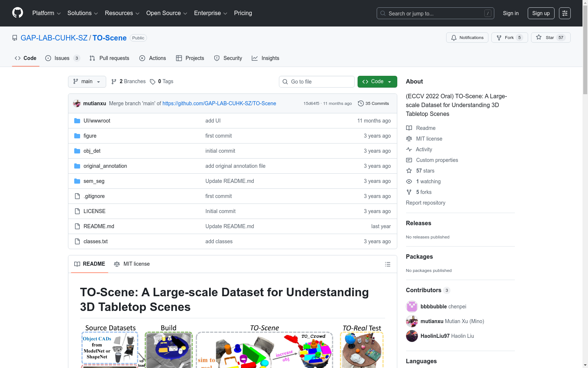Open the Pricing page
The image size is (588, 368).
click(x=243, y=13)
